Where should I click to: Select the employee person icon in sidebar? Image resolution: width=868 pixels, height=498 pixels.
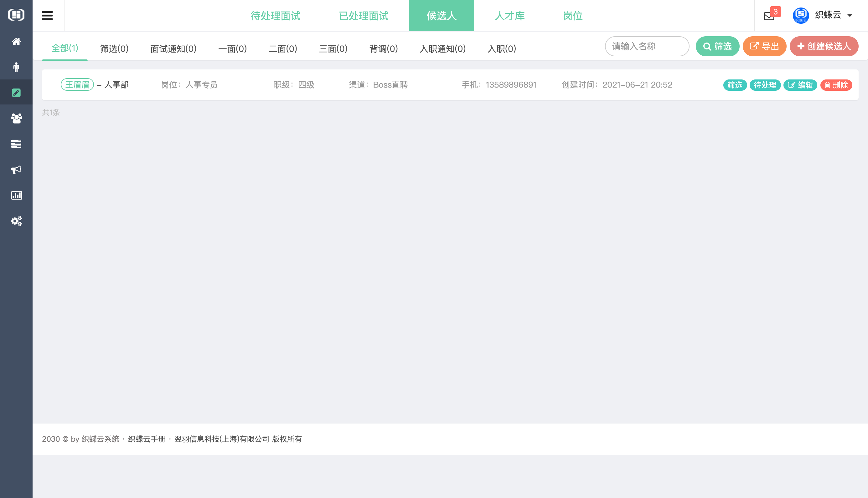(16, 67)
